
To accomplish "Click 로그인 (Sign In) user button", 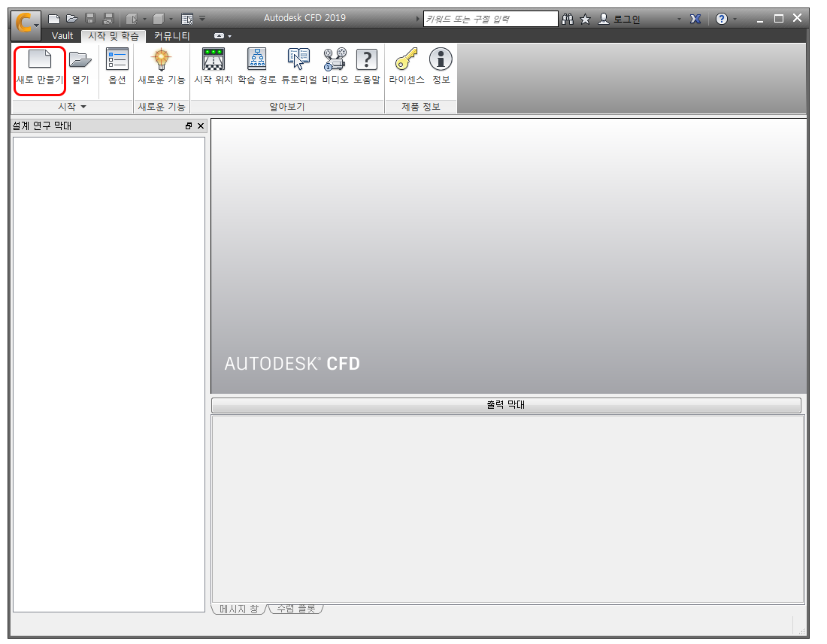I will 619,19.
